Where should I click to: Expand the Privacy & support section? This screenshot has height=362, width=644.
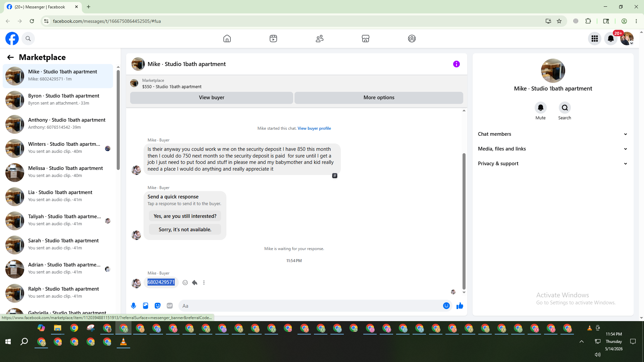click(553, 164)
